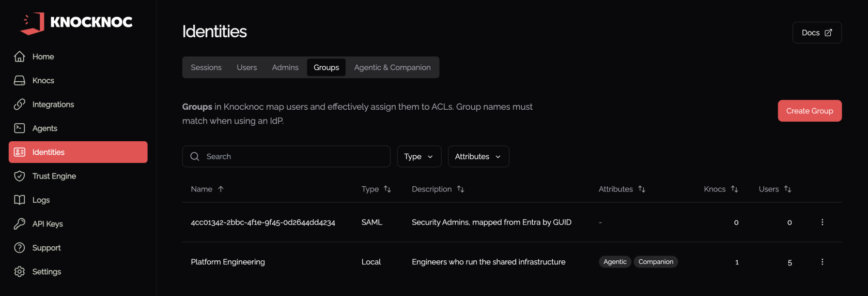Screen dimensions: 868x296
Task: Open the row menu for Platform Engineering
Action: click(x=822, y=262)
